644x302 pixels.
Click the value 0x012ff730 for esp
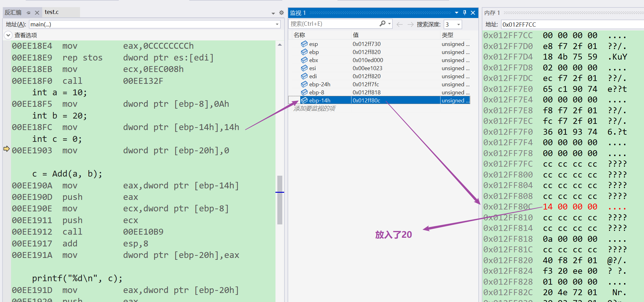[x=366, y=44]
